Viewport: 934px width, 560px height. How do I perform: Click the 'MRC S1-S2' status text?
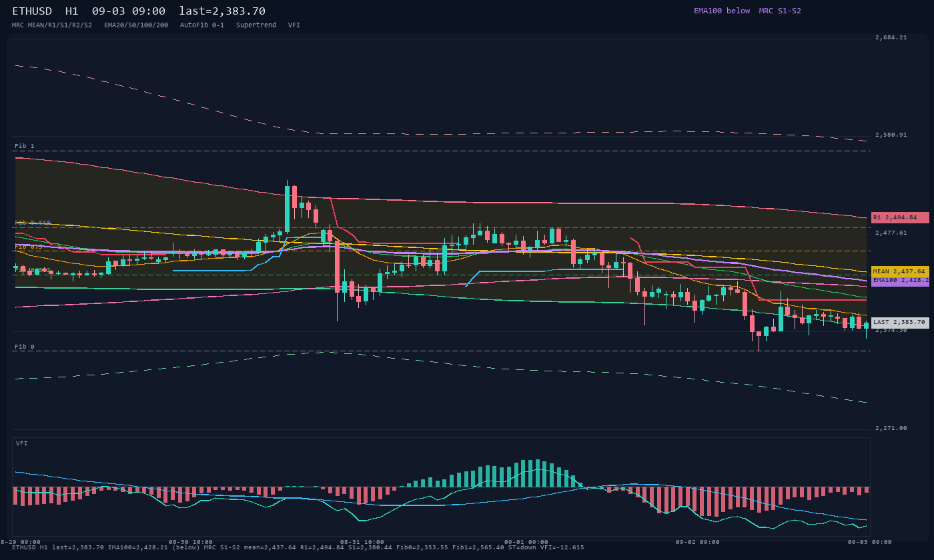(780, 11)
